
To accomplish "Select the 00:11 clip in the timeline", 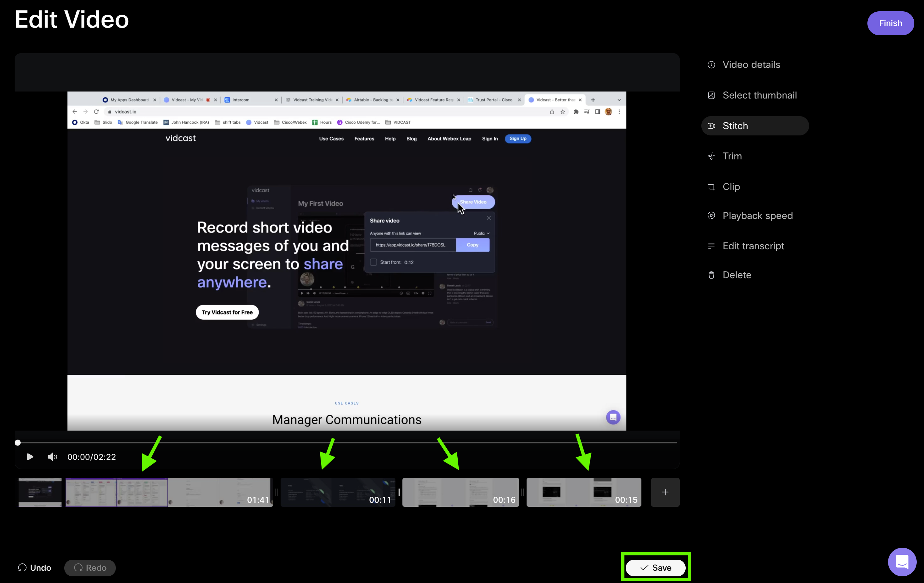I will 338,492.
